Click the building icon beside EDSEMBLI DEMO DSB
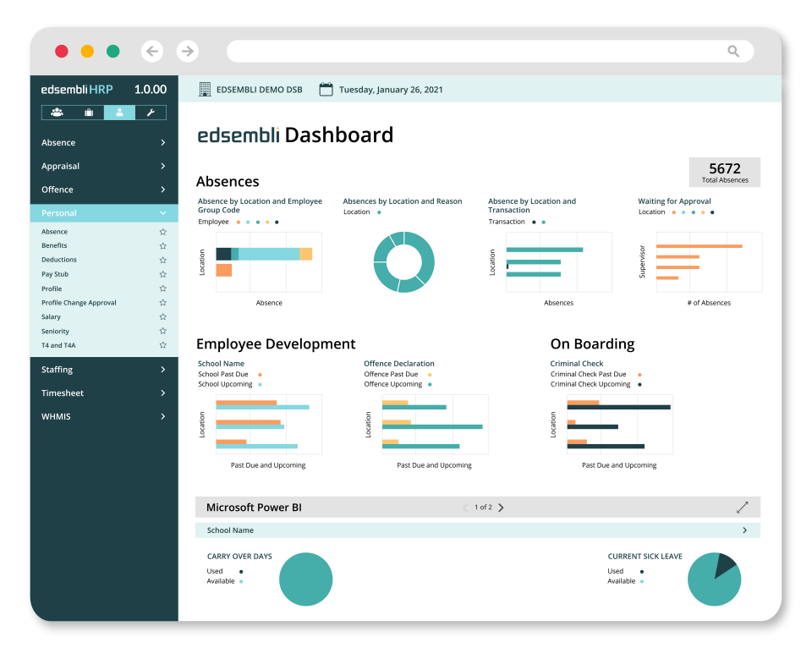812x648 pixels. (204, 89)
